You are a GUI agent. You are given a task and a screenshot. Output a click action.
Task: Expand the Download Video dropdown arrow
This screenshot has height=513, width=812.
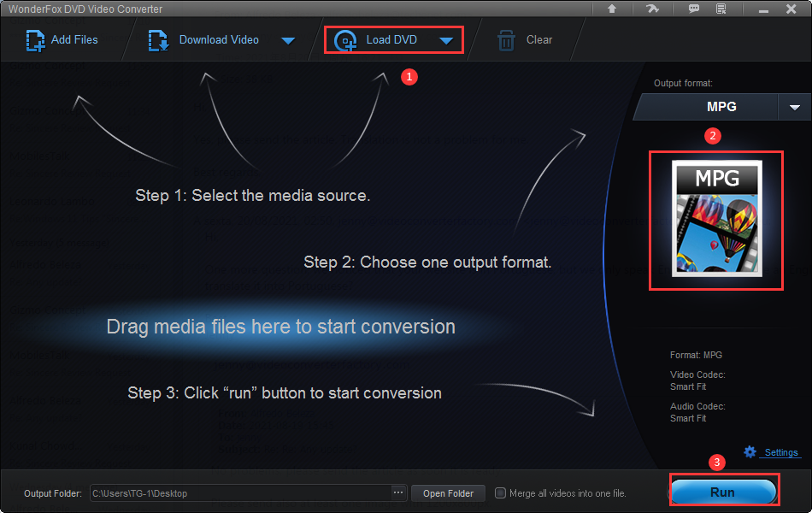click(288, 41)
